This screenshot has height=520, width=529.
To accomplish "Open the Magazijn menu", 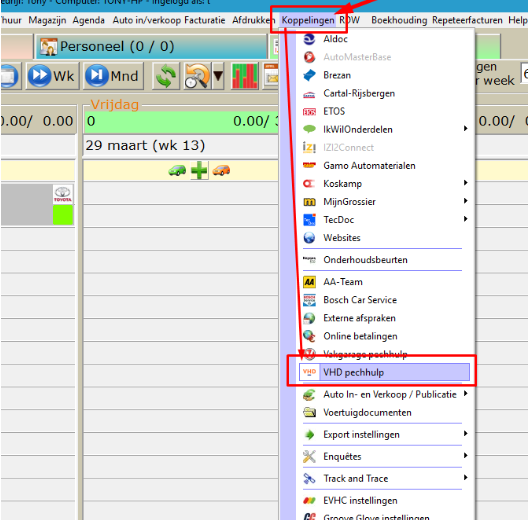I will click(47, 21).
